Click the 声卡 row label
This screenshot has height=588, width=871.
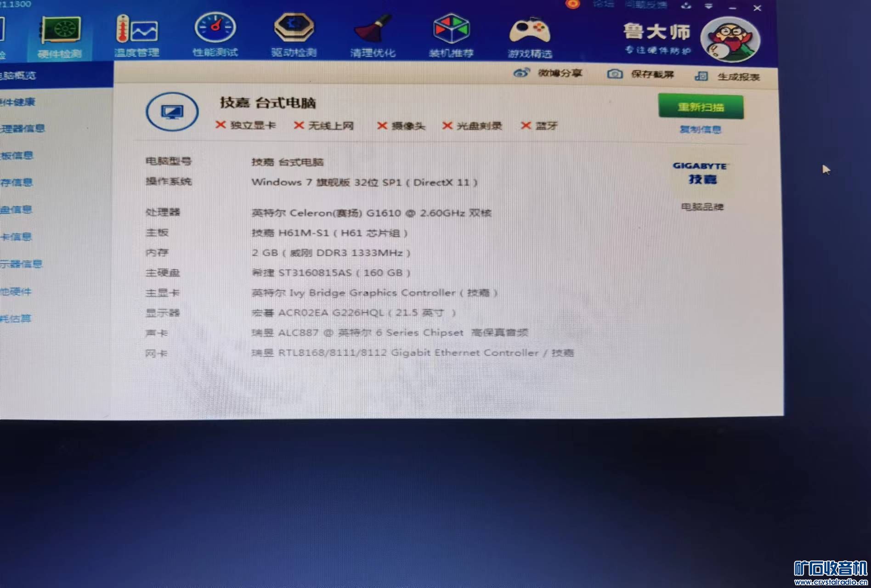[x=157, y=333]
